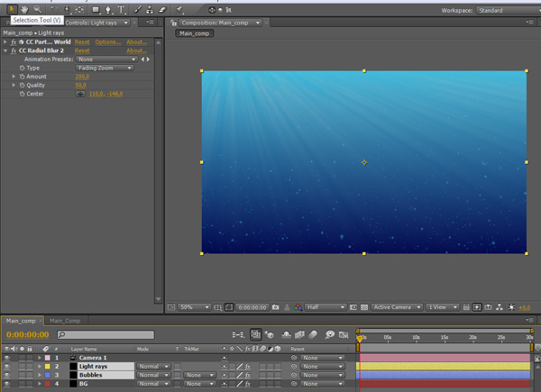Click the composition flowchart icon in viewer
Screen dimensions: 541x392
coord(500,307)
